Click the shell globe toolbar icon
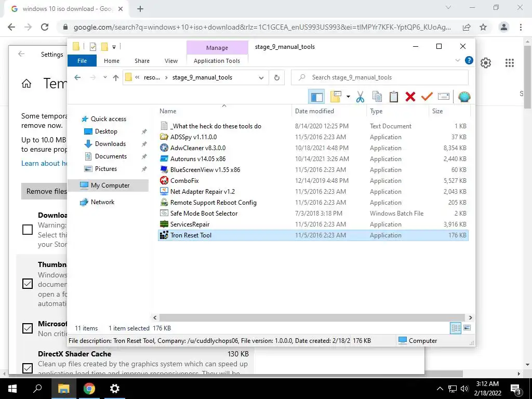532x399 pixels. pyautogui.click(x=464, y=97)
